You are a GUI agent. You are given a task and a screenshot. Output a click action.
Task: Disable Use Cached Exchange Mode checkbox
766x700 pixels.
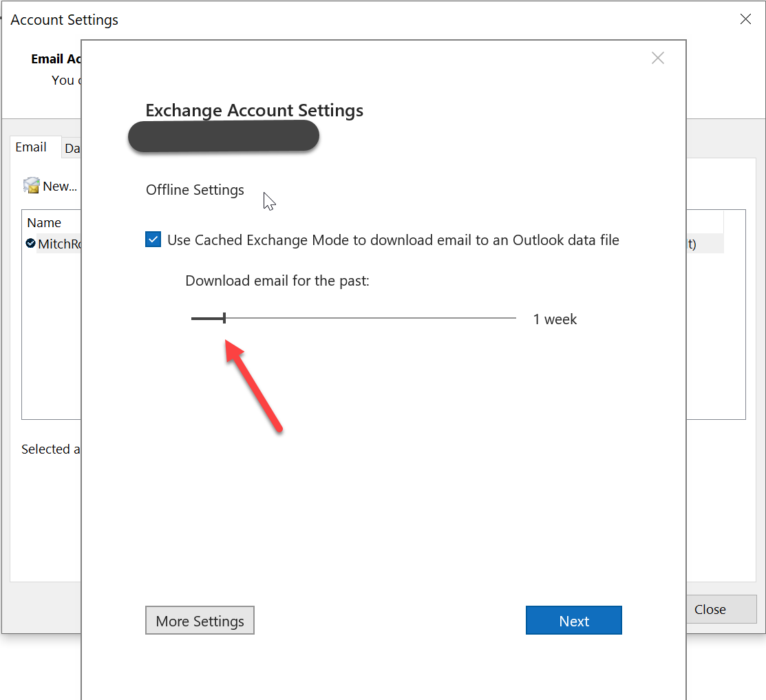153,240
